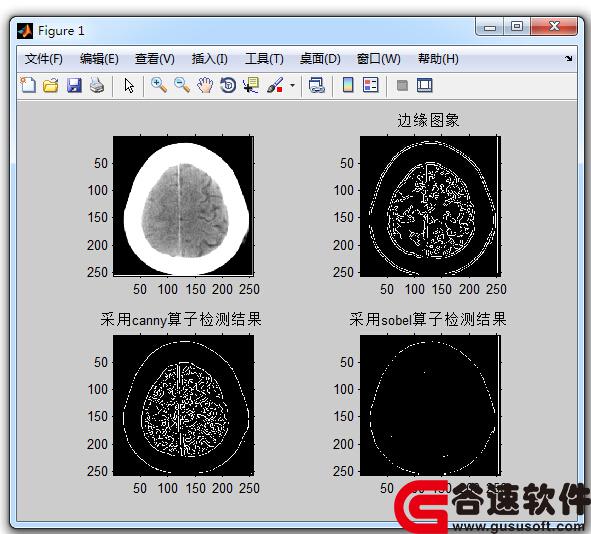Click the New Figure icon
591x534 pixels.
point(28,85)
